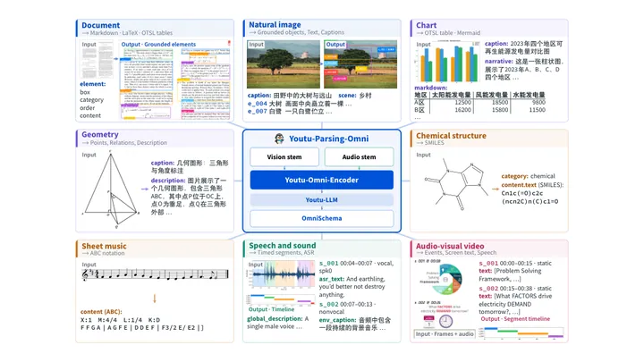Open the Sheet music panel heading
The height and width of the screenshot is (362, 644).
point(104,246)
